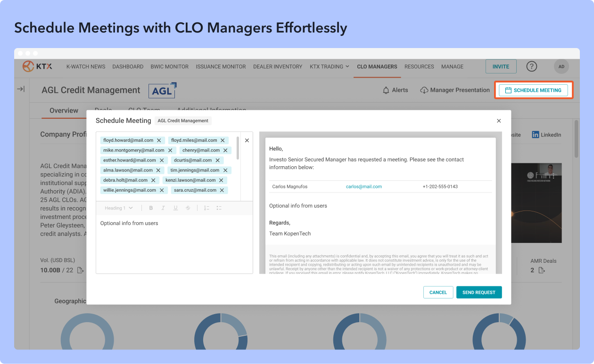Open the AD user avatar menu
Image resolution: width=594 pixels, height=364 pixels.
coord(561,66)
